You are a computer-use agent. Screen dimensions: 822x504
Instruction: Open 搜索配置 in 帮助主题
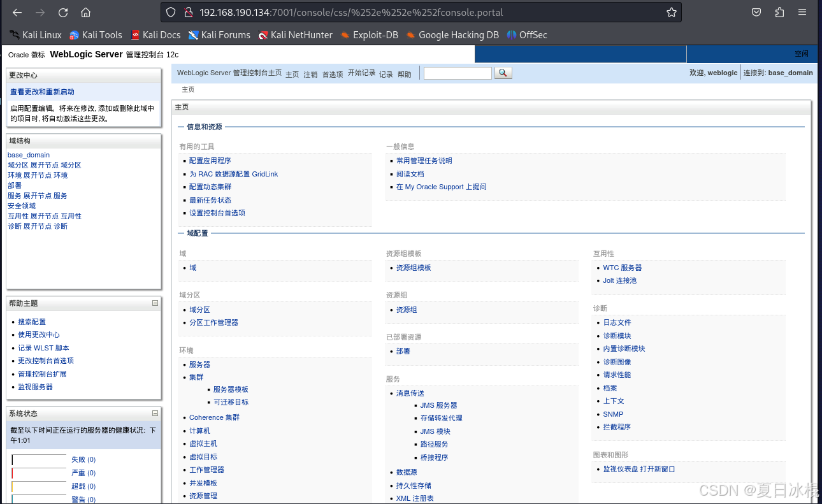coord(32,322)
